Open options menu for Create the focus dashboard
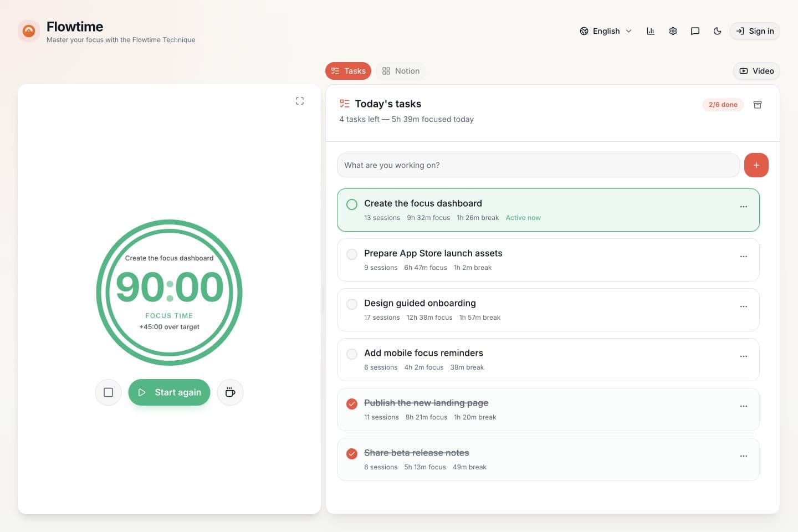Image resolution: width=798 pixels, height=532 pixels. pos(744,207)
